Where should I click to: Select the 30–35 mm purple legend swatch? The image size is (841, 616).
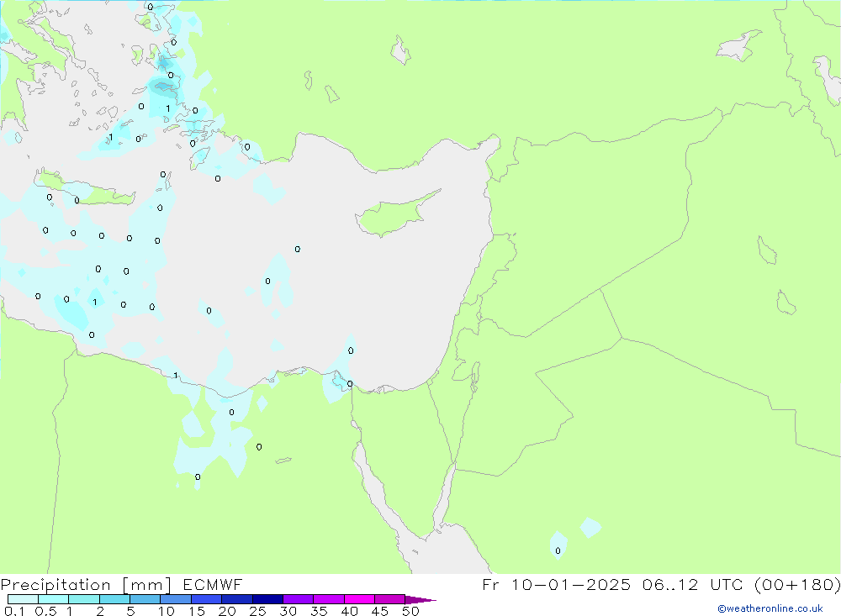click(x=299, y=599)
